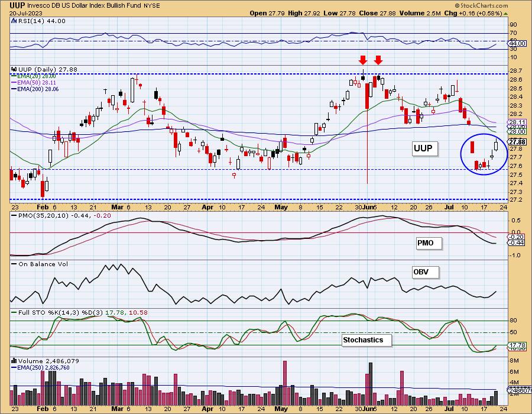The image size is (532, 414).
Task: Click the 2486079 volume tag on right axis
Action: click(x=520, y=390)
